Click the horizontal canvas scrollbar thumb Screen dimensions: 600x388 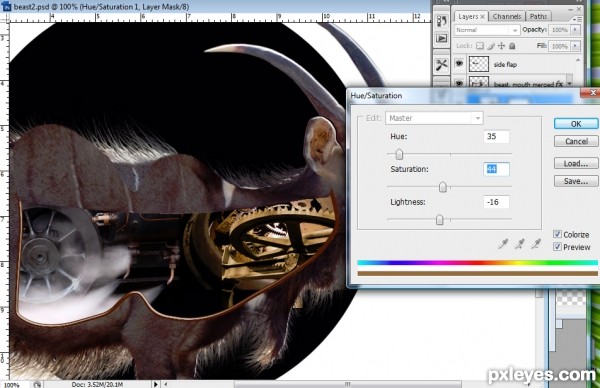tap(347, 384)
